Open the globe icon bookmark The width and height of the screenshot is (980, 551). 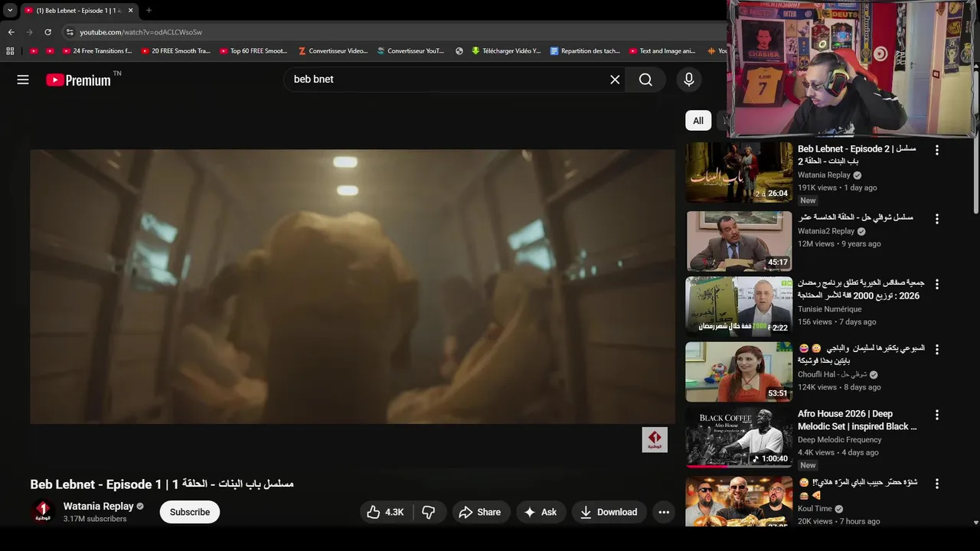pyautogui.click(x=459, y=51)
